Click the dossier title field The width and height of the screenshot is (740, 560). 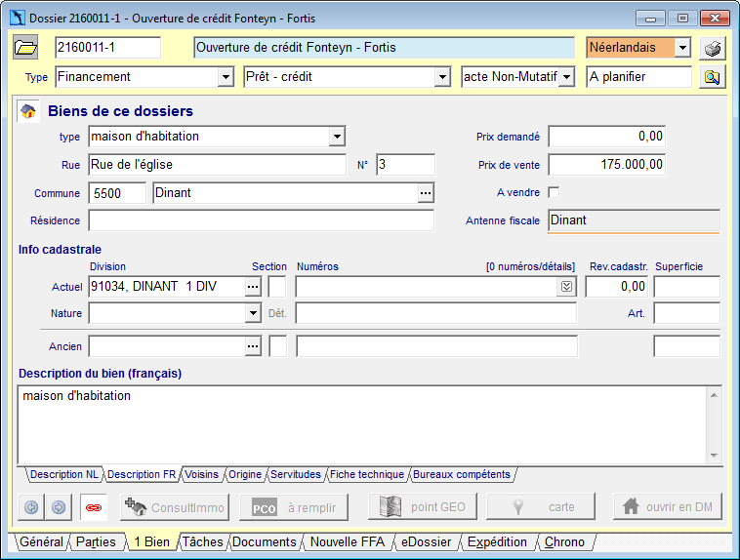(x=385, y=48)
